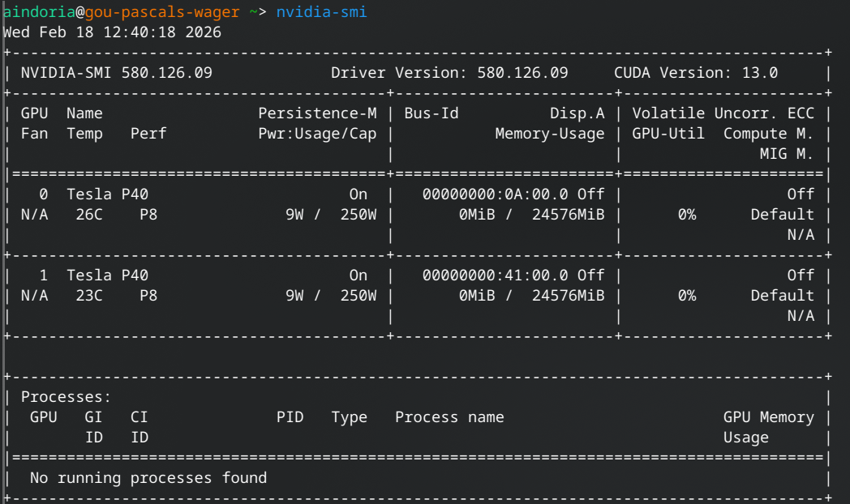Click the 23C temperature reading
This screenshot has height=504, width=850.
point(89,296)
